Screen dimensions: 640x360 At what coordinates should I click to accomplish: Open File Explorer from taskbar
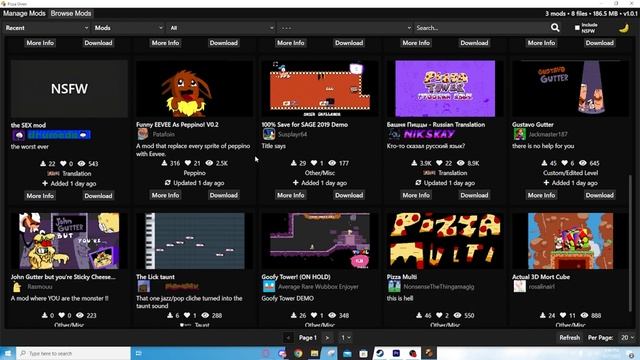point(314,353)
